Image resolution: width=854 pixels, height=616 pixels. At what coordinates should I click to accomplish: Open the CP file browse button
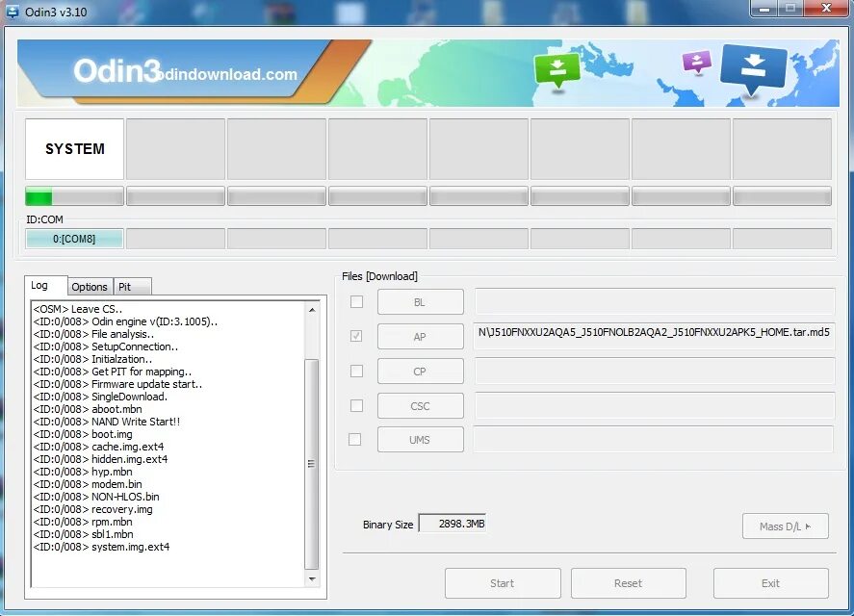pyautogui.click(x=421, y=372)
